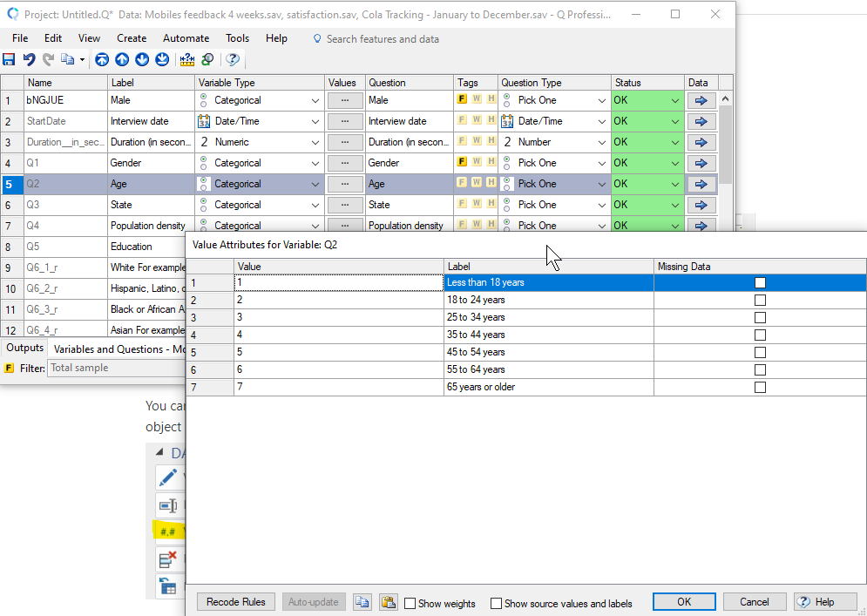The width and height of the screenshot is (867, 616).
Task: Click the Find and Replace magnifier icon
Action: pos(207,59)
